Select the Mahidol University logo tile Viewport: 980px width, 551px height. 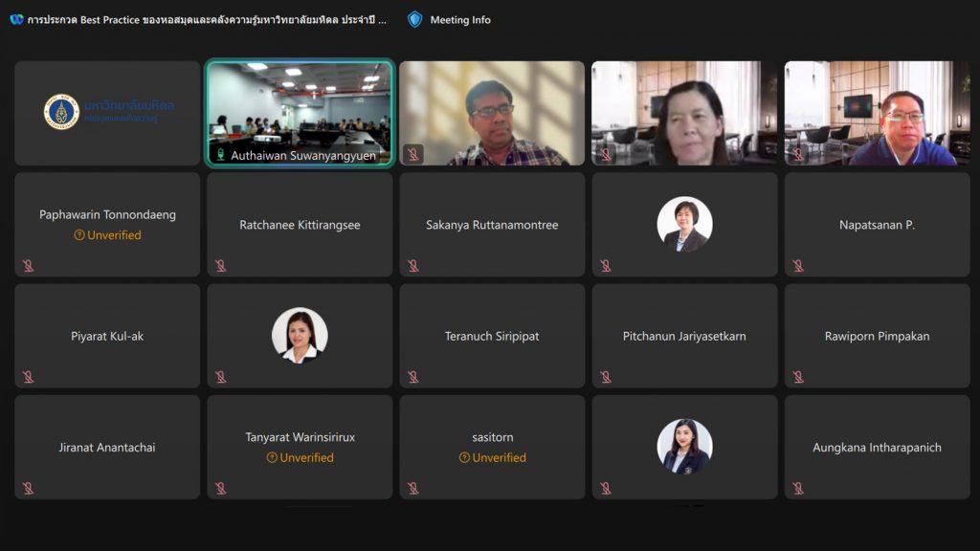coord(107,113)
